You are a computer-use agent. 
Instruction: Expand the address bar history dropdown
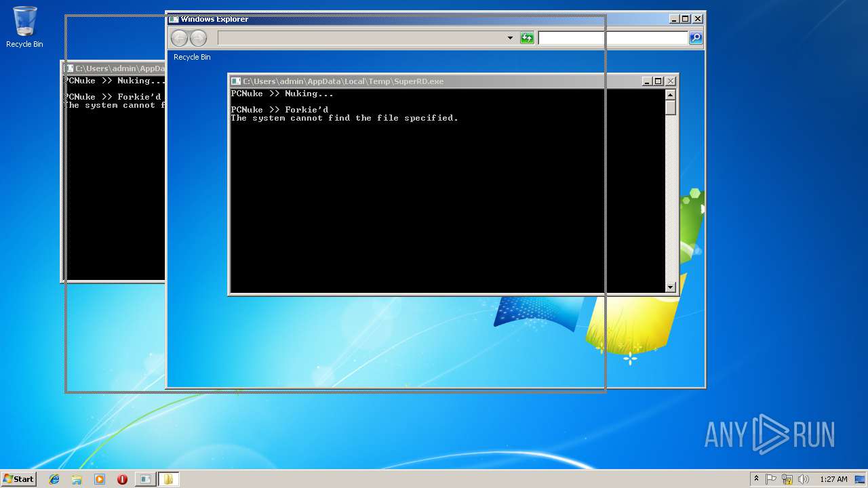tap(510, 38)
